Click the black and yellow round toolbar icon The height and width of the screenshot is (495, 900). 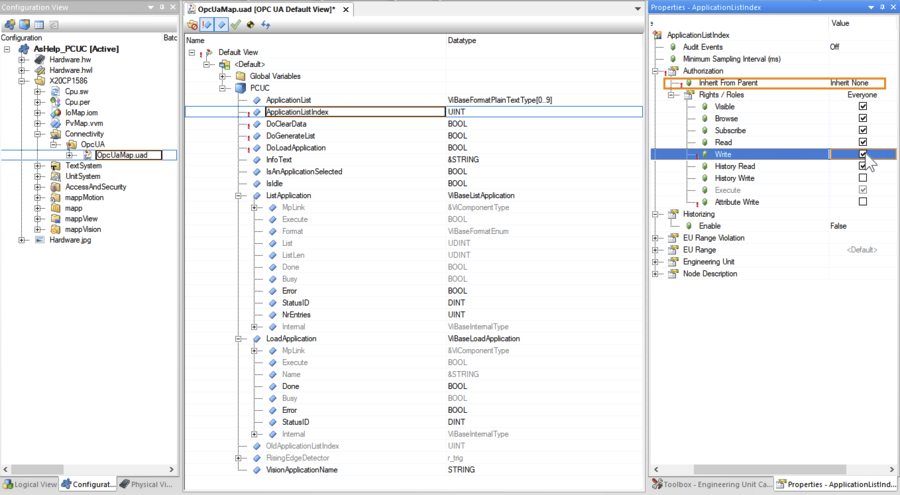tap(250, 25)
